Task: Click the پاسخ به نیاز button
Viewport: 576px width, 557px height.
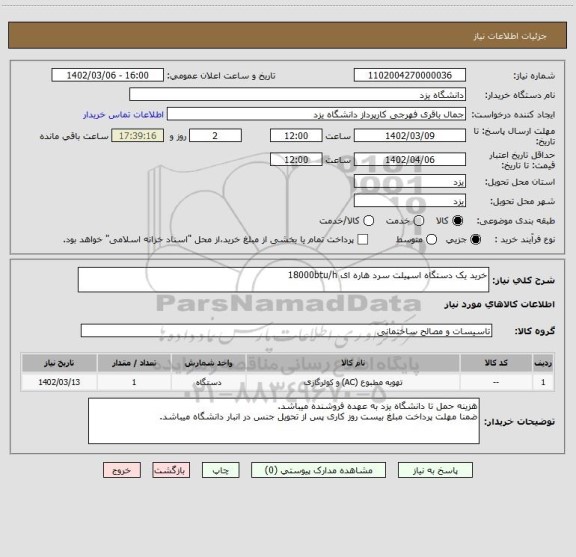Action: [435, 470]
